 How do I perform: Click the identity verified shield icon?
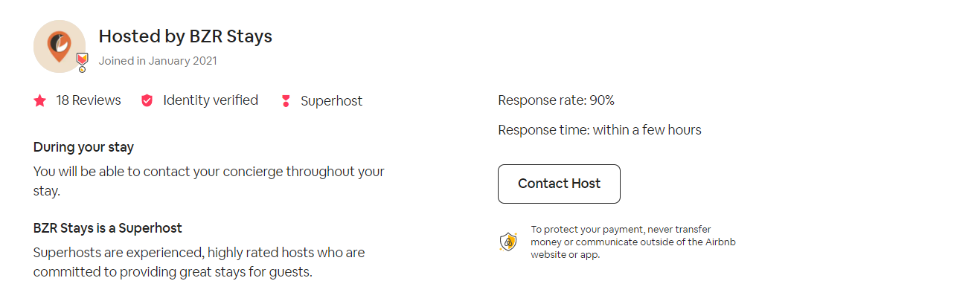pyautogui.click(x=147, y=100)
